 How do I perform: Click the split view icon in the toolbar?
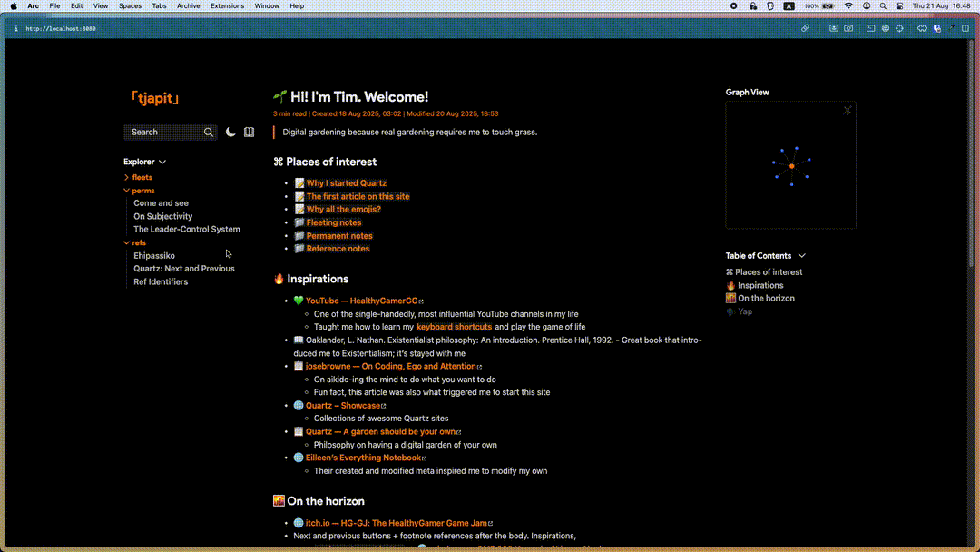point(965,28)
